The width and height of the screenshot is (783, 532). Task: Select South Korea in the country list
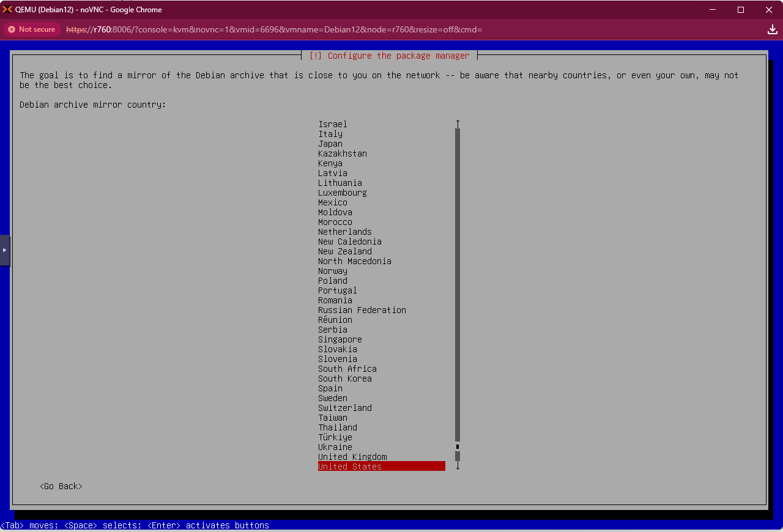click(x=344, y=379)
